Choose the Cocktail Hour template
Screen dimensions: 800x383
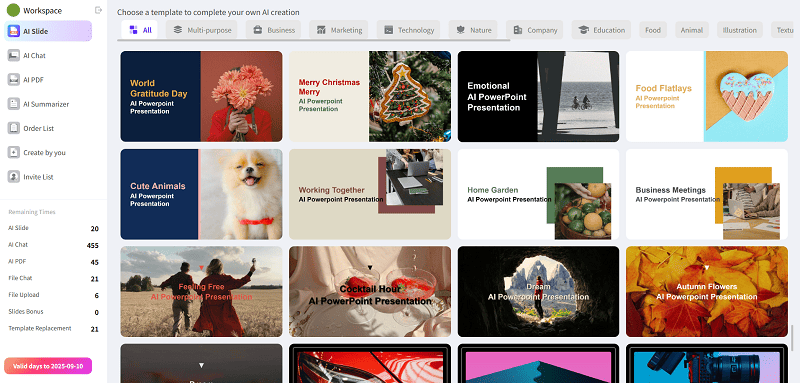tap(370, 292)
